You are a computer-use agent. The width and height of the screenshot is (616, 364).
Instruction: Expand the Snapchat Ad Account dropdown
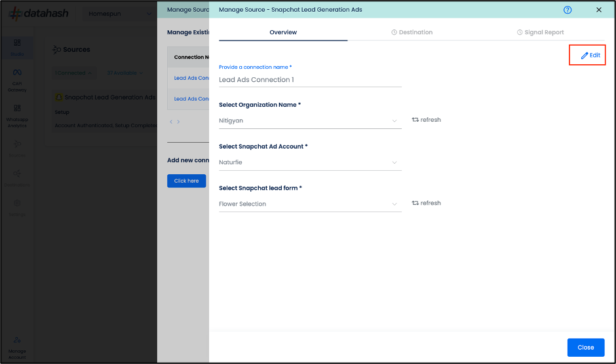coord(310,162)
